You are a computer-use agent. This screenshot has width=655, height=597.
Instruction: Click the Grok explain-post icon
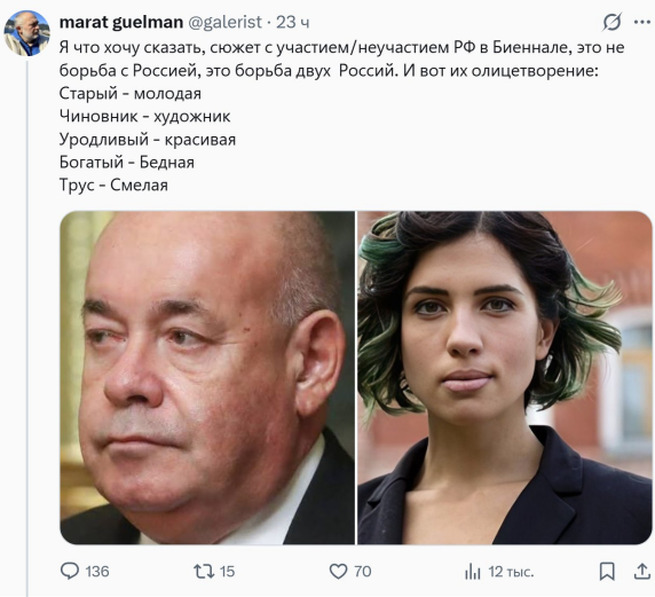coord(612,22)
